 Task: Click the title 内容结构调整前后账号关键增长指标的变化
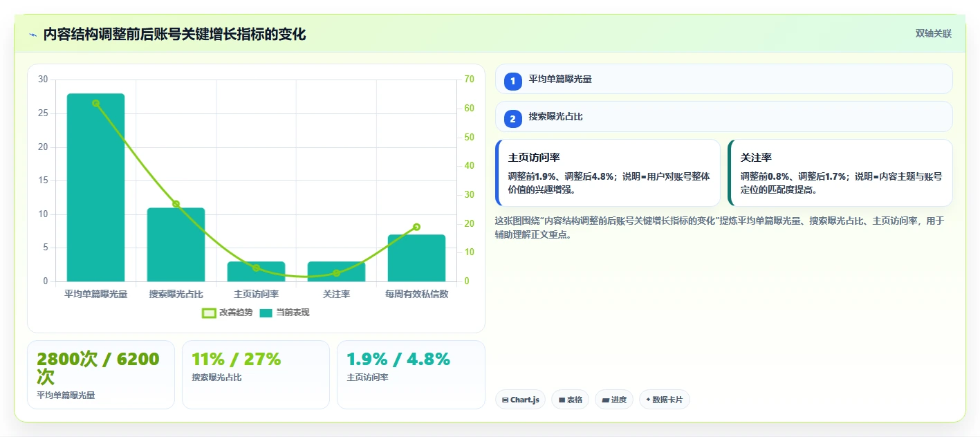pyautogui.click(x=174, y=35)
